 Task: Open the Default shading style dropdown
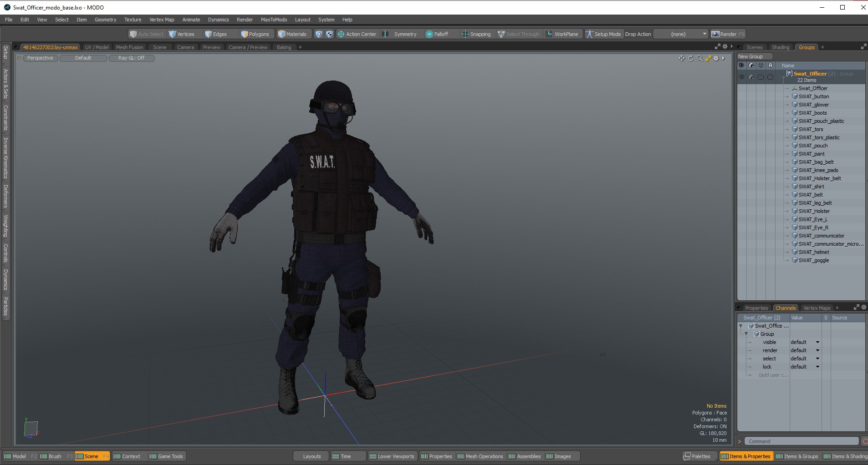pyautogui.click(x=83, y=58)
